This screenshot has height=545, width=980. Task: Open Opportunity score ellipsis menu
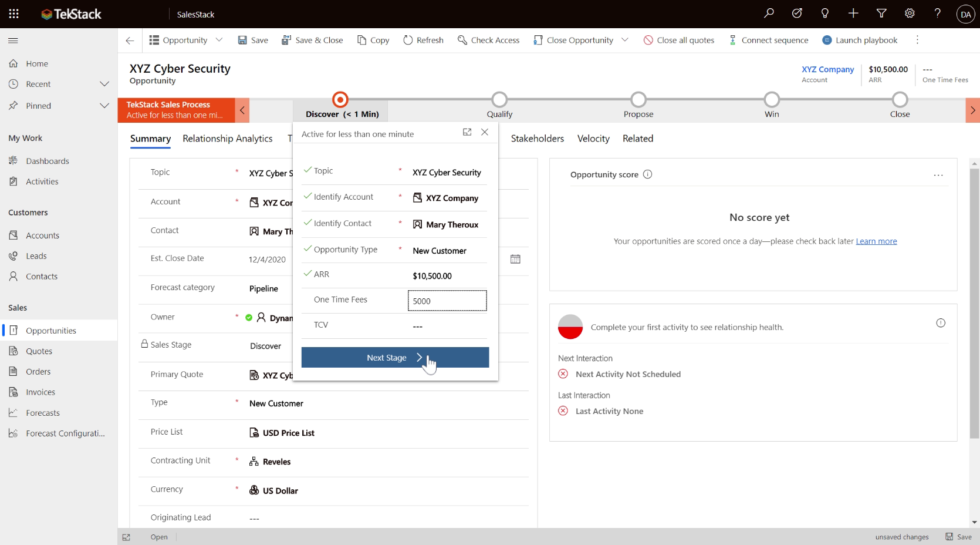coord(938,175)
